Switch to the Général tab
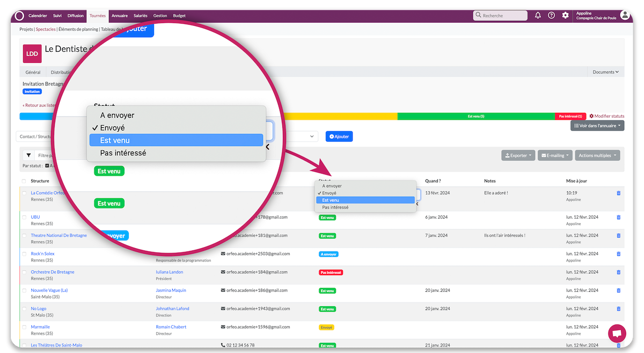Screen dimensions: 644x353 pos(33,72)
